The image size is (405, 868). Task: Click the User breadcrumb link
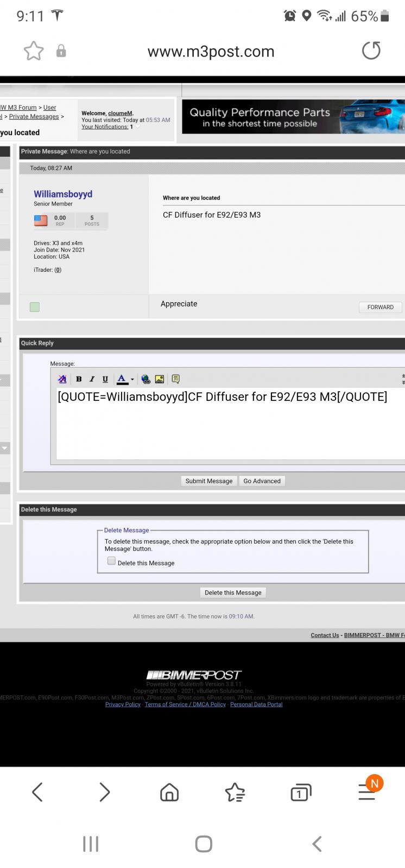49,107
